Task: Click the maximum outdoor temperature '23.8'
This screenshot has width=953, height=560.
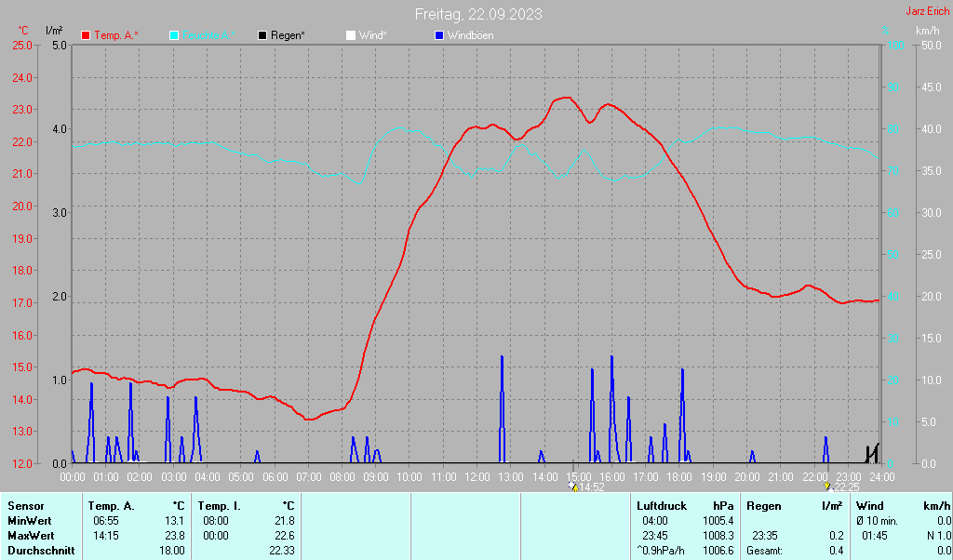Action: pyautogui.click(x=175, y=537)
